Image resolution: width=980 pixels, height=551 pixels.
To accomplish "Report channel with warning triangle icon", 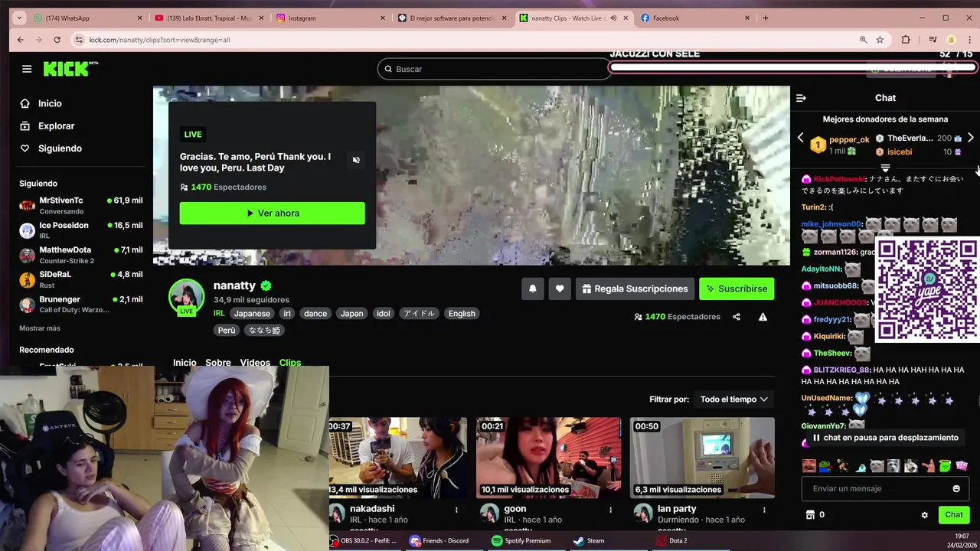I will (x=763, y=317).
